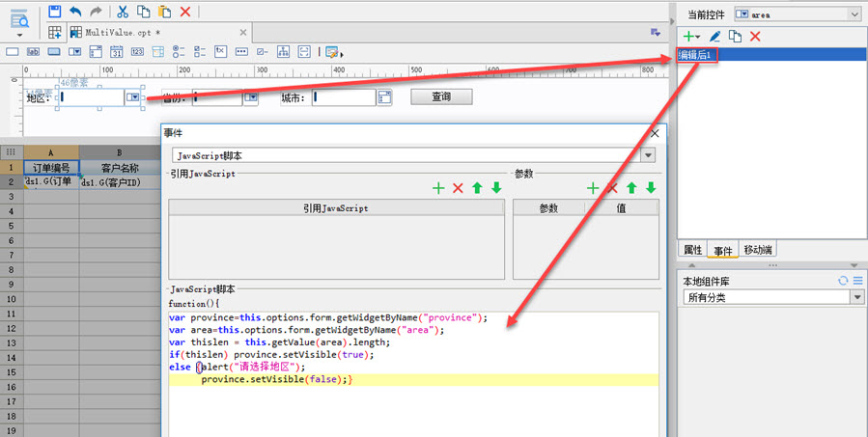
Task: Redo the last undone action
Action: (96, 11)
